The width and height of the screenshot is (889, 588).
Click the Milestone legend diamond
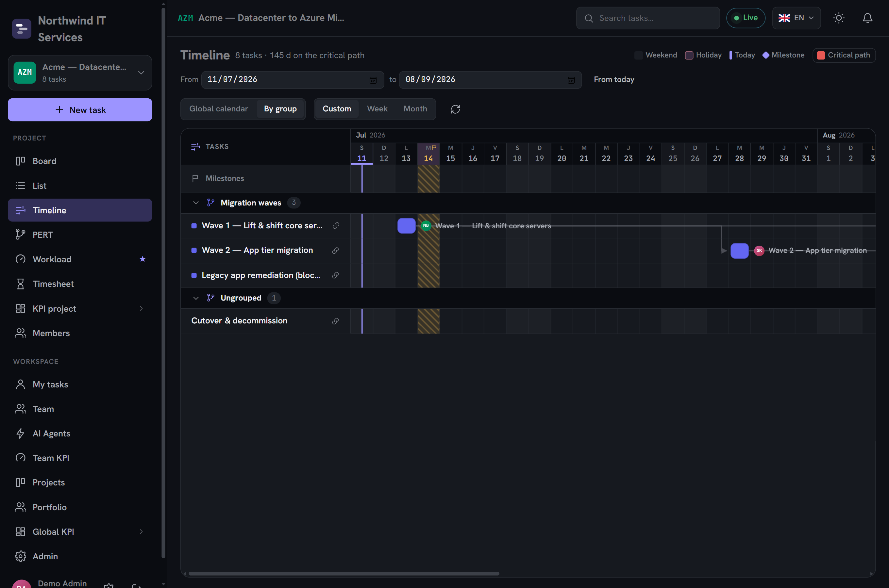click(x=765, y=55)
